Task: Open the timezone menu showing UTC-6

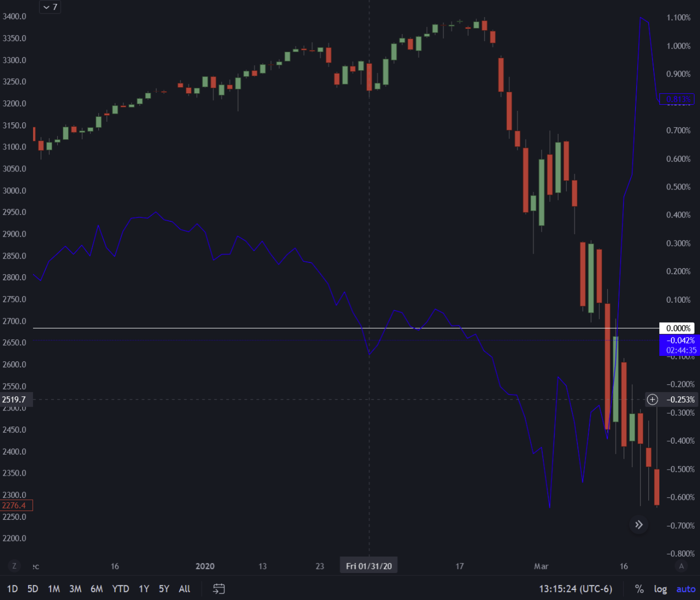Action: (575, 589)
